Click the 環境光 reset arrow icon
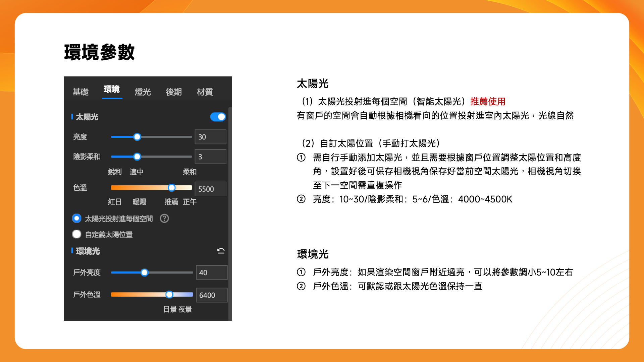 click(x=221, y=251)
